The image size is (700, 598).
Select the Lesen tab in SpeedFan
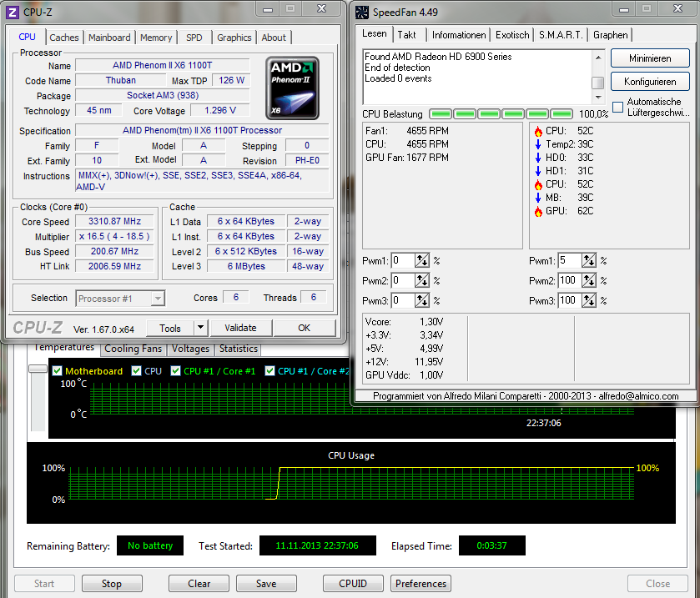point(374,33)
